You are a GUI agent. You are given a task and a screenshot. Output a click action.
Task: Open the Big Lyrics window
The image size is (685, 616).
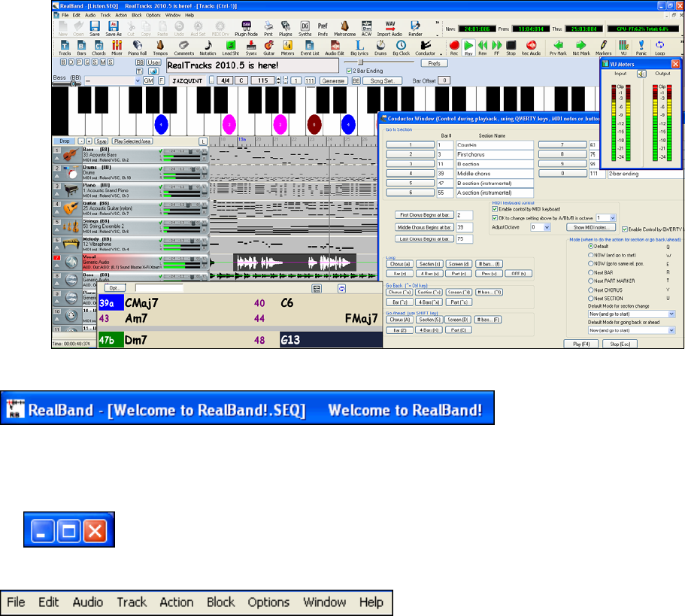359,47
